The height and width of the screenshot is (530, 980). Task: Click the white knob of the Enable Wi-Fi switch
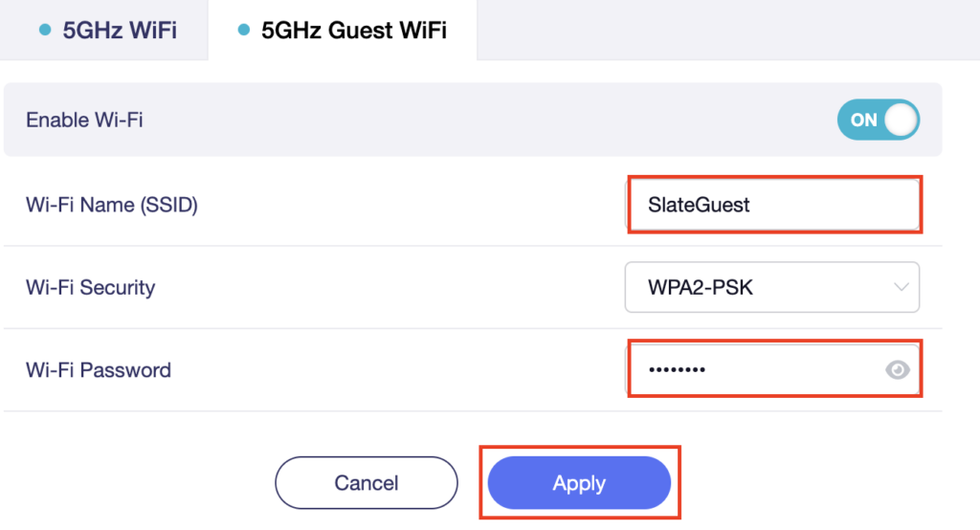point(901,120)
